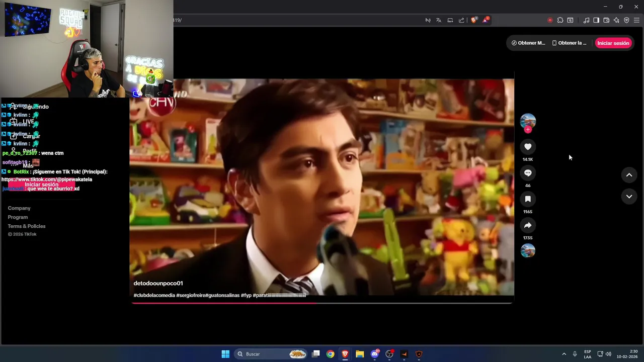
Task: Open OBS Studio from the taskbar
Action: point(389,354)
